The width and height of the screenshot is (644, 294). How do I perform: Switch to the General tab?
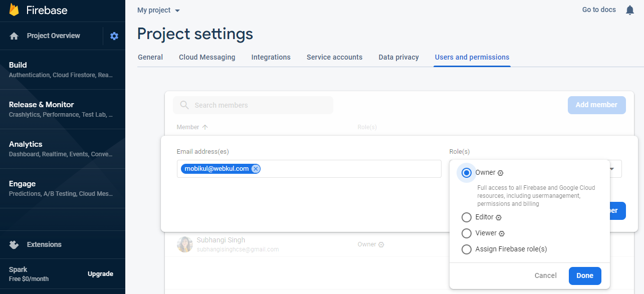150,57
